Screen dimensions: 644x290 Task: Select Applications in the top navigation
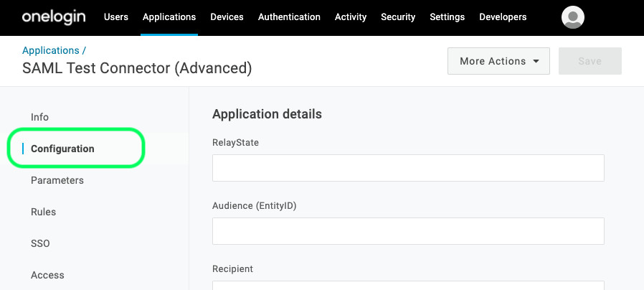[x=169, y=17]
